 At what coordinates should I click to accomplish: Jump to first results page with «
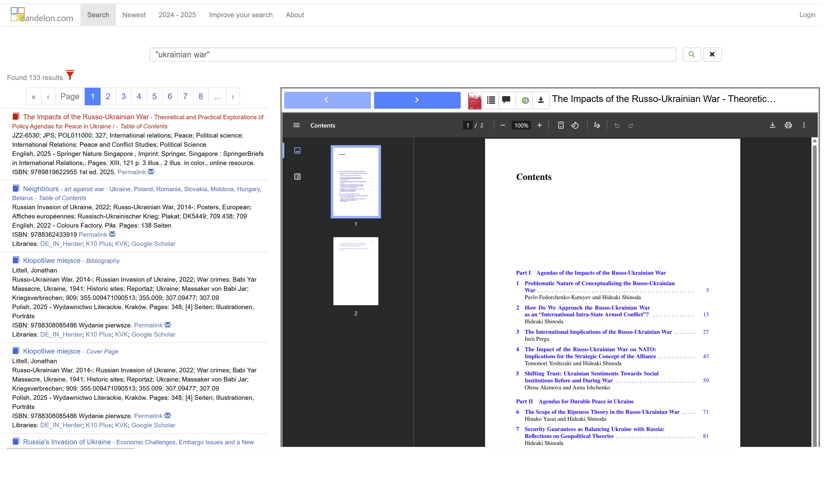pyautogui.click(x=34, y=96)
